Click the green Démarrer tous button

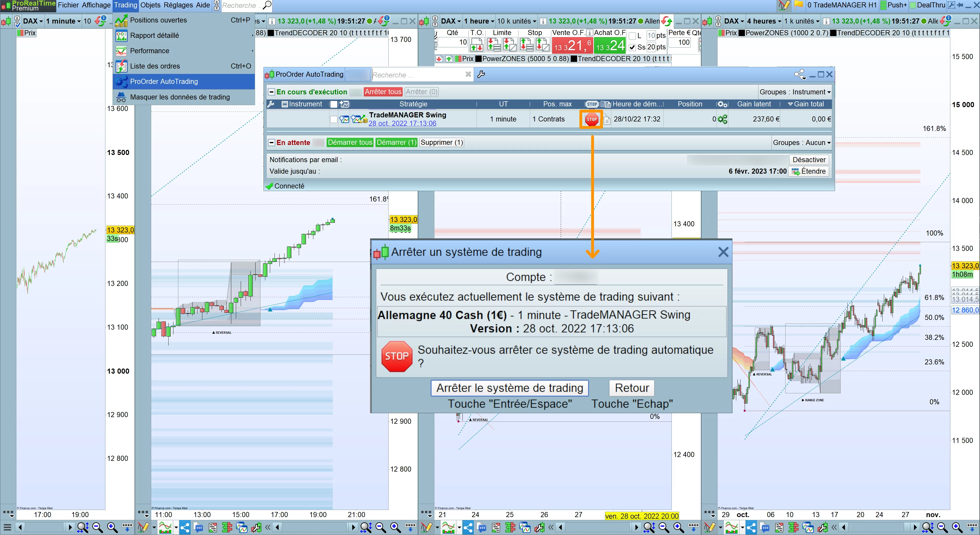pyautogui.click(x=350, y=143)
